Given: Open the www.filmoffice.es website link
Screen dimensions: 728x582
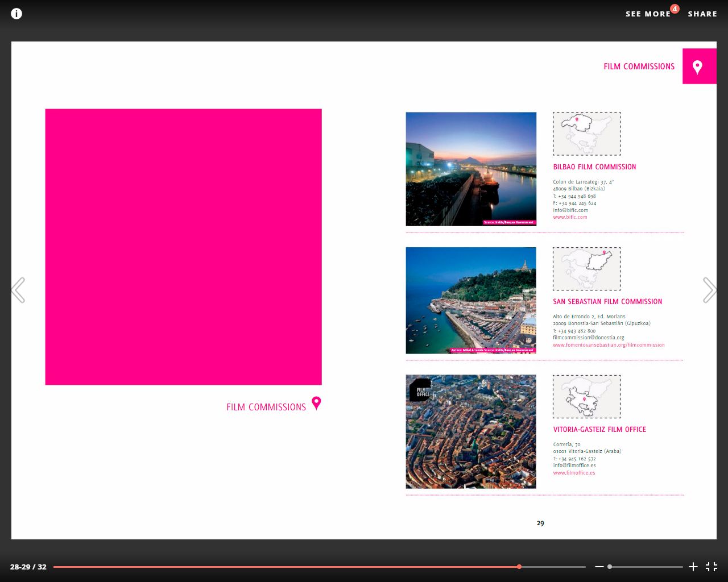Looking at the screenshot, I should click(574, 473).
